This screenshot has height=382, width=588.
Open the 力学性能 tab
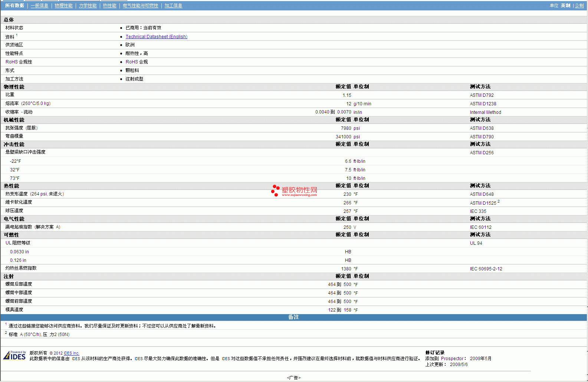88,6
